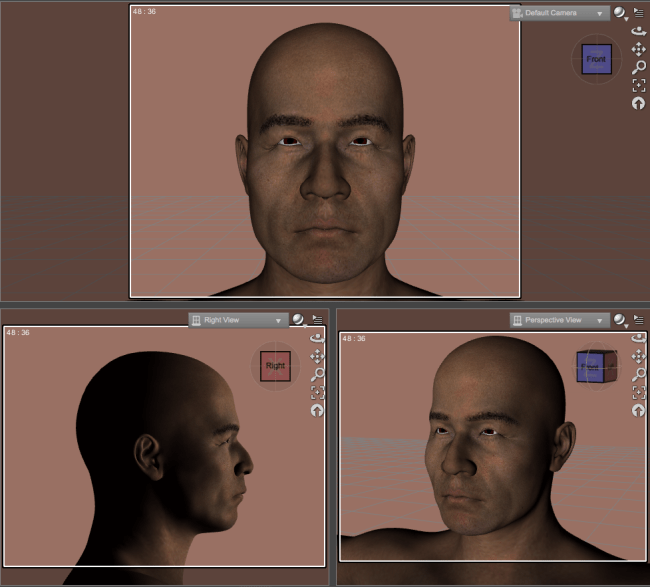Open the Right View viewport options menu
Image resolution: width=650 pixels, height=587 pixels.
click(317, 320)
